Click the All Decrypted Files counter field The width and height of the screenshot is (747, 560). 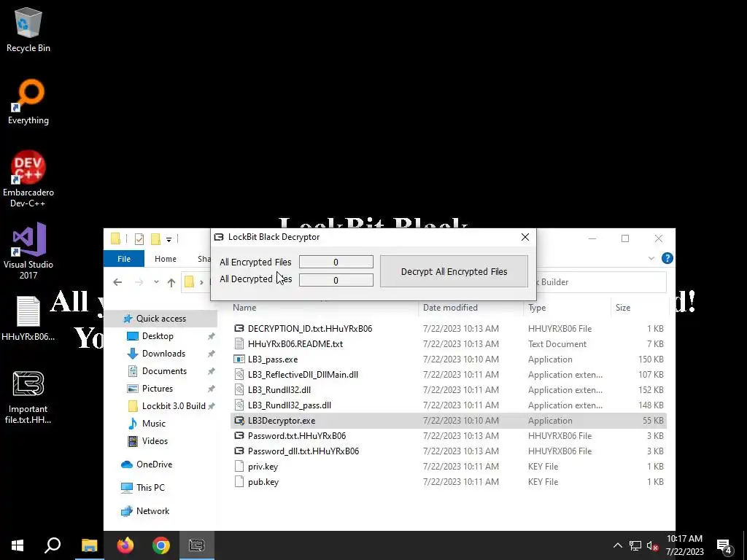click(336, 280)
